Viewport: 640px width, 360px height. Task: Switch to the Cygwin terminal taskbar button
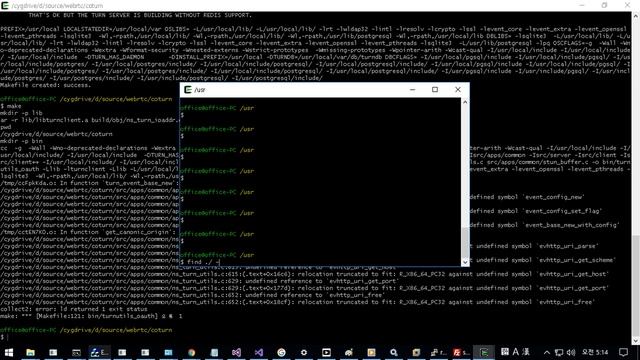484,352
